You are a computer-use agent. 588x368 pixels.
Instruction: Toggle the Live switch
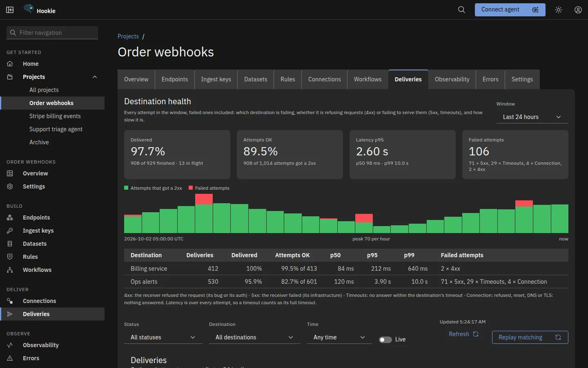pyautogui.click(x=385, y=339)
